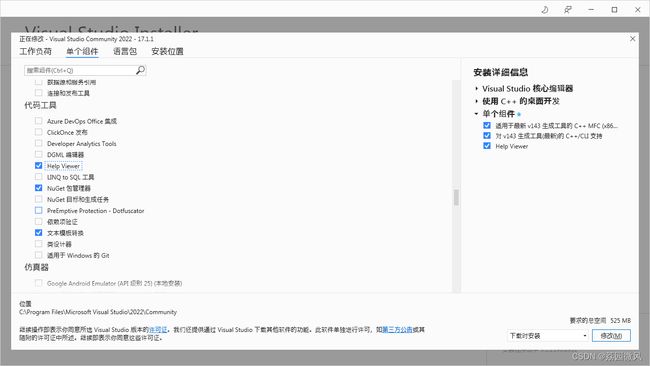The image size is (650, 366).
Task: Toggle dark theme moon icon in title bar
Action: [x=545, y=10]
